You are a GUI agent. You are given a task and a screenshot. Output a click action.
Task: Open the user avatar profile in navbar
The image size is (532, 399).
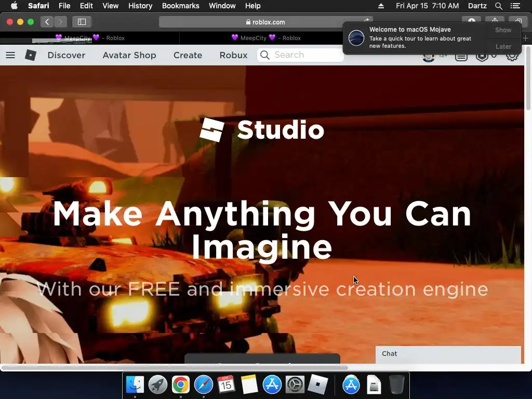tap(429, 58)
